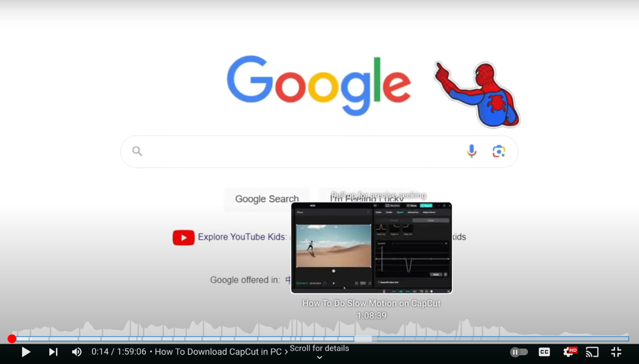Seek to highlighted chapter segment on progress bar
This screenshot has width=639, height=364.
pyautogui.click(x=363, y=338)
